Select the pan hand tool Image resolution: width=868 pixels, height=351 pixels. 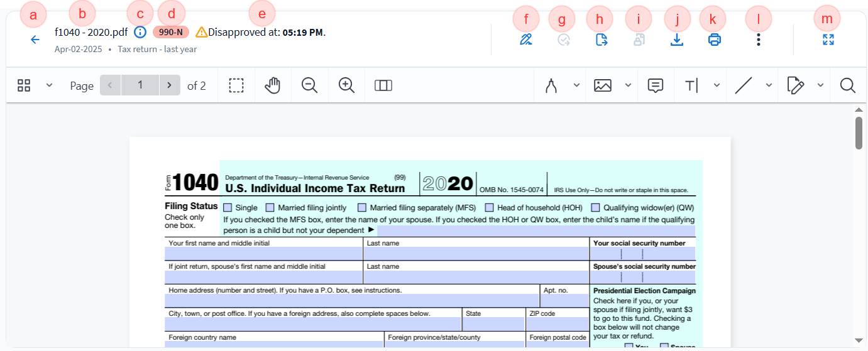coord(272,85)
